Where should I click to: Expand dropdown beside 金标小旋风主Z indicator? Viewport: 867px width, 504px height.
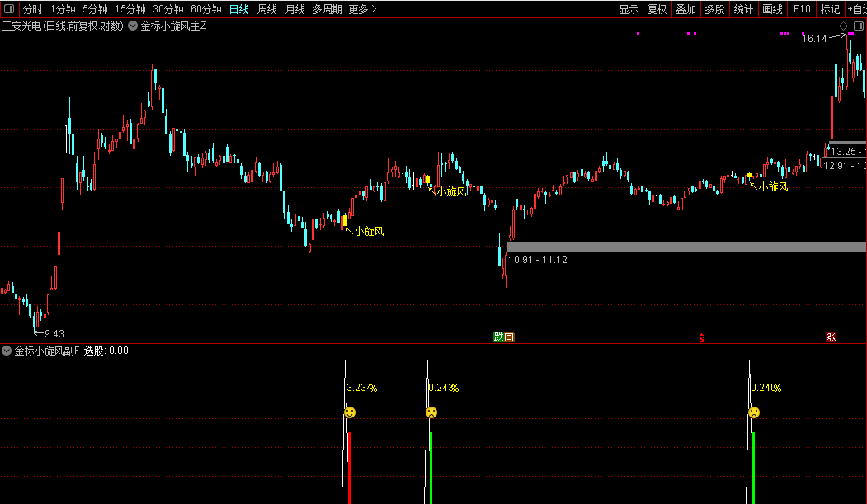click(x=133, y=26)
